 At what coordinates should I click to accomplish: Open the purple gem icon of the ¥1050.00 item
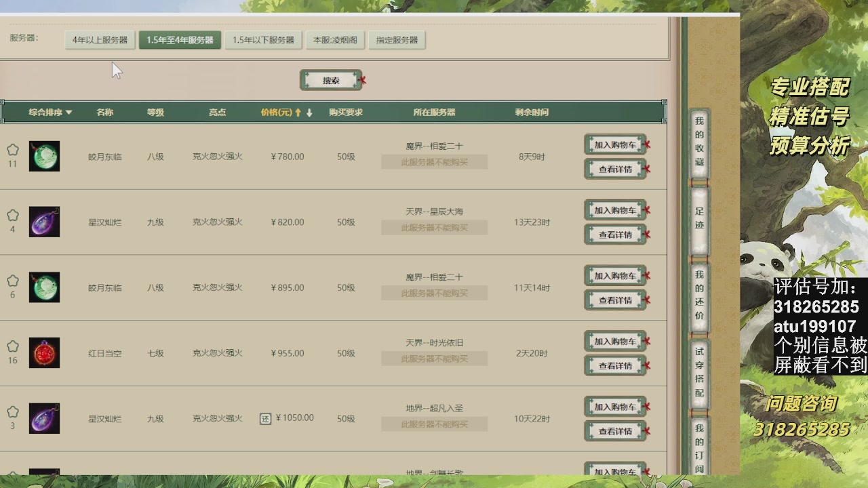44,418
